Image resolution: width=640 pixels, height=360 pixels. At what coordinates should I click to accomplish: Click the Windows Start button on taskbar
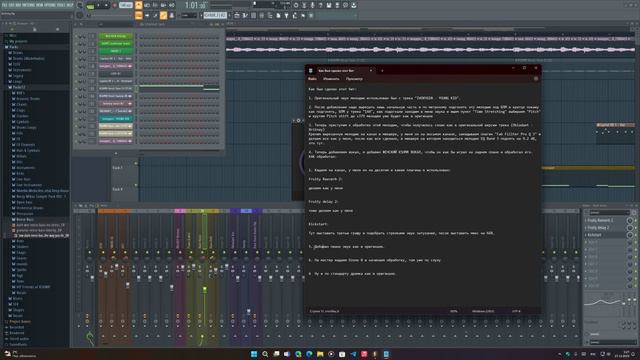[x=254, y=354]
